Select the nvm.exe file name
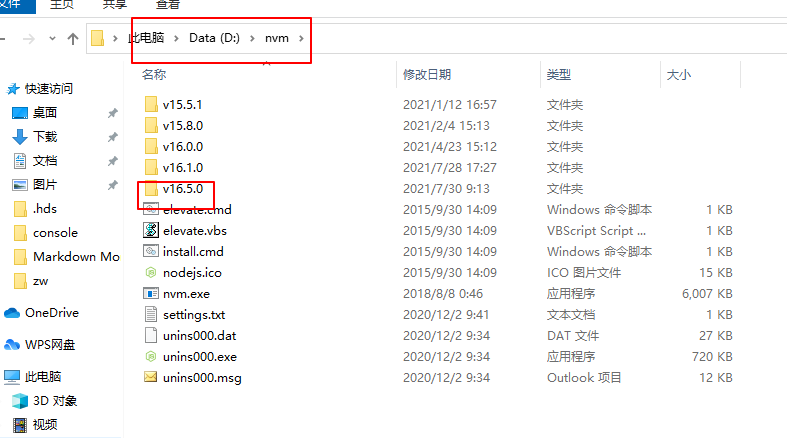This screenshot has height=438, width=787. click(186, 294)
